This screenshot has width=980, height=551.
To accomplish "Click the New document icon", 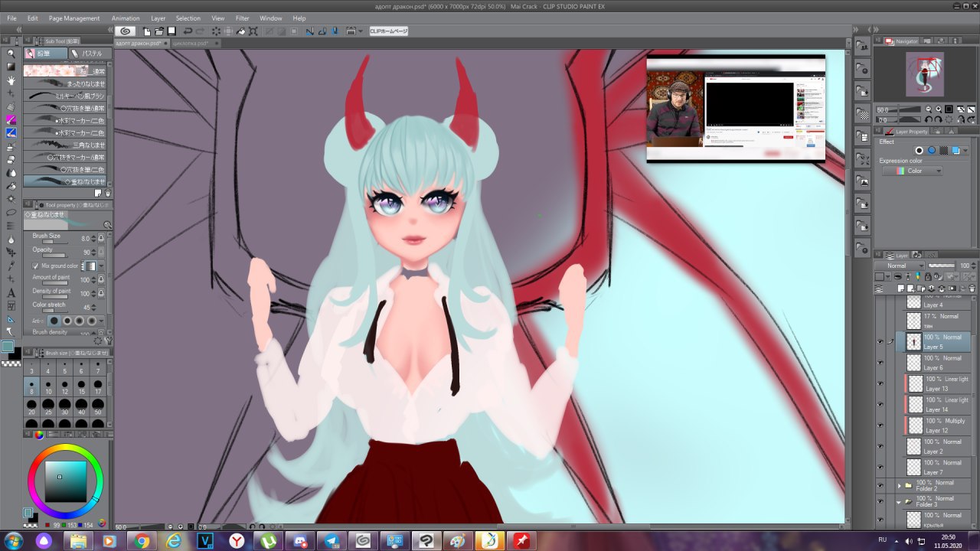I will point(147,31).
